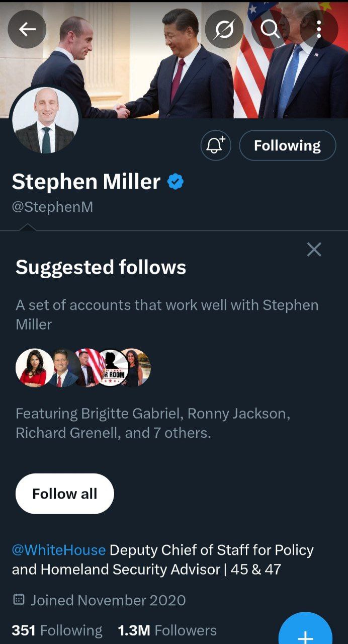The height and width of the screenshot is (644, 348).
Task: Open the three-dot overflow menu
Action: (x=319, y=30)
